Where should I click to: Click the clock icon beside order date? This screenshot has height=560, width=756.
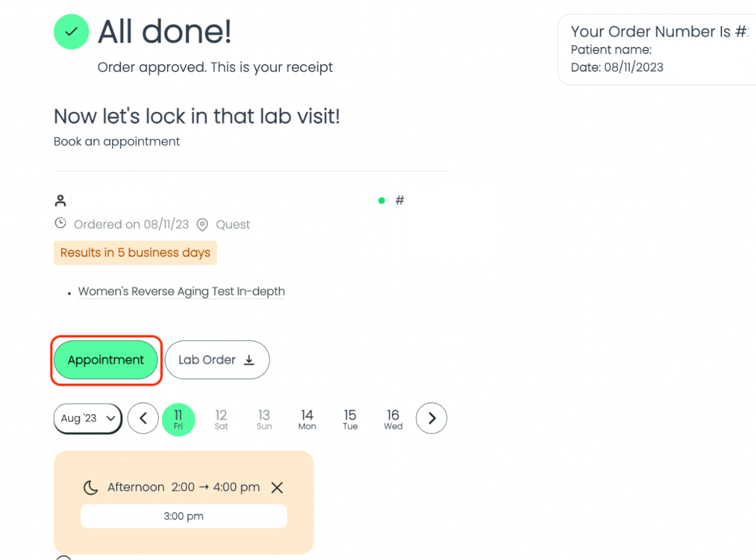(x=60, y=223)
